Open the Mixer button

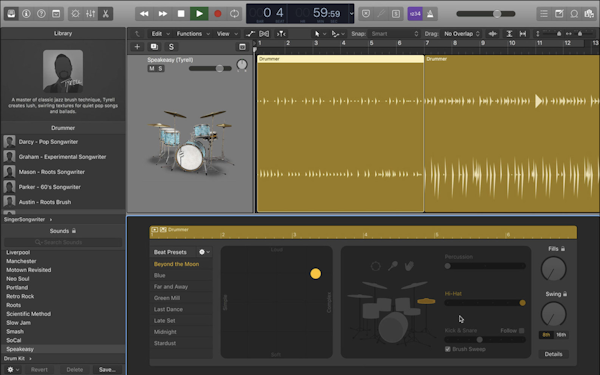click(90, 14)
